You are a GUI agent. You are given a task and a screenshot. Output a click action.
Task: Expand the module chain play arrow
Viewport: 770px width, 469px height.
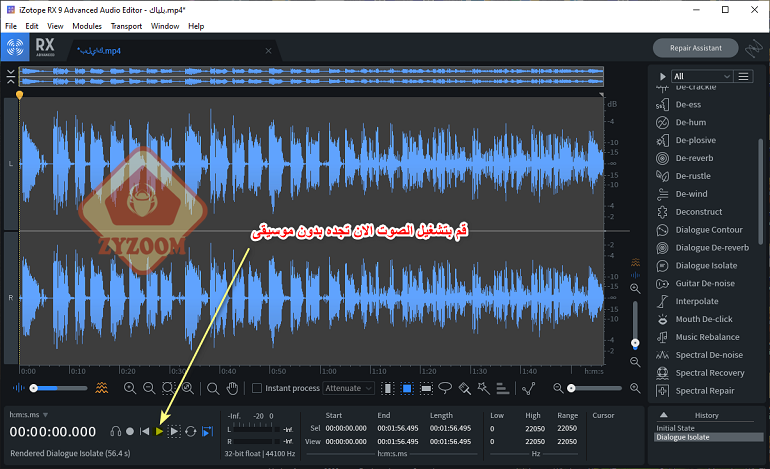click(x=662, y=76)
